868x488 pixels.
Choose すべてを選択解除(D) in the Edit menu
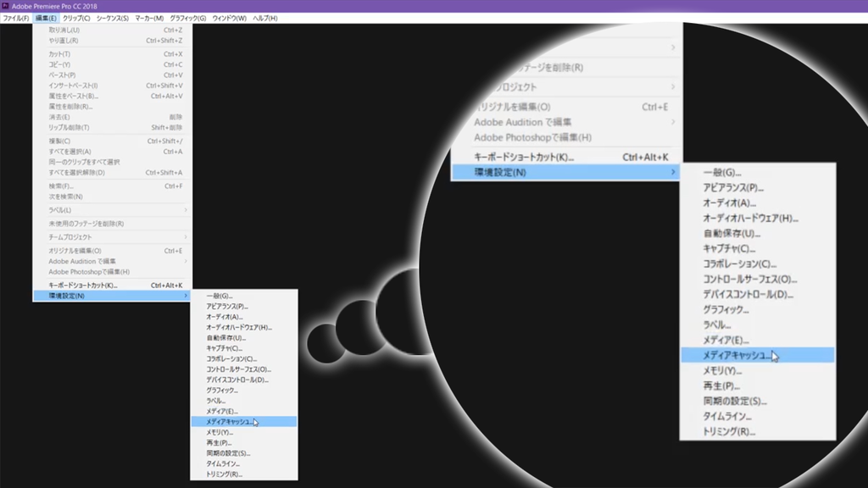click(113, 173)
